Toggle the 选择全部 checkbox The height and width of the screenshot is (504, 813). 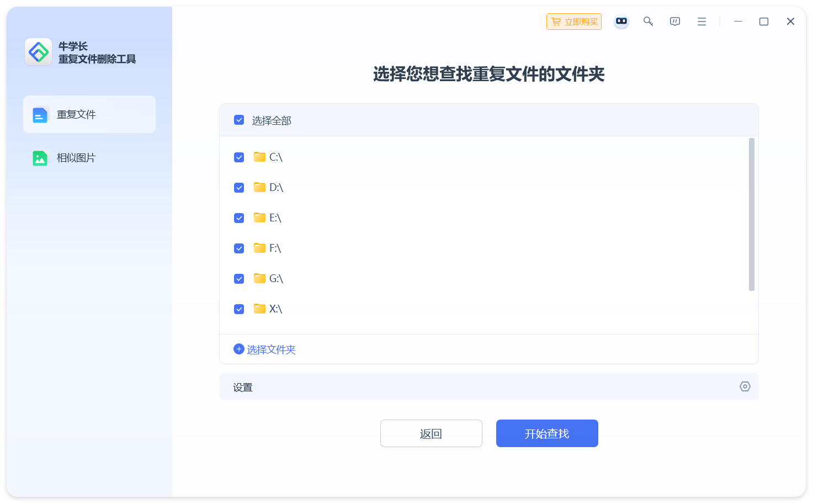point(239,120)
